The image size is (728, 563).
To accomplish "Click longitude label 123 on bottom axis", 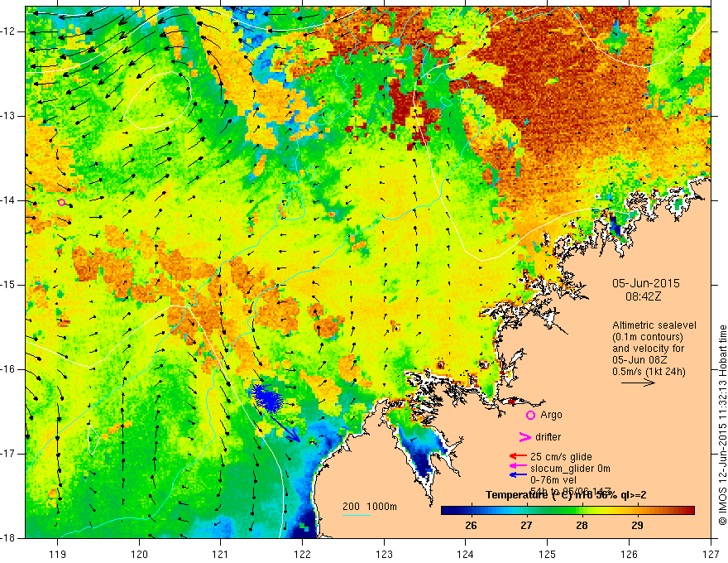I will (x=384, y=554).
